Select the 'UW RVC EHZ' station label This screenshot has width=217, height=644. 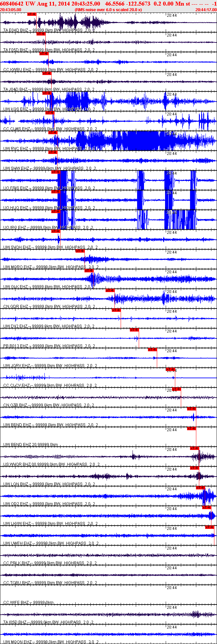point(16,149)
